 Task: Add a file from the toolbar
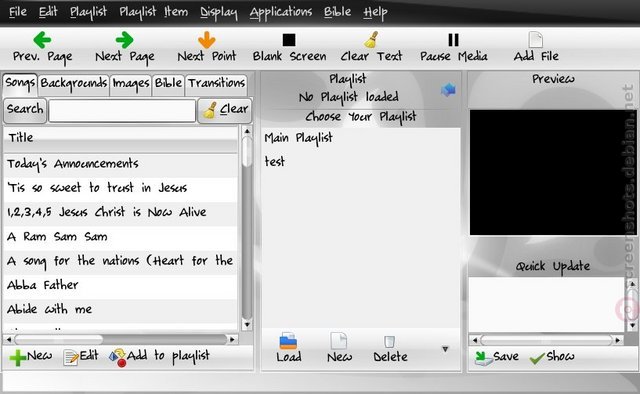[536, 40]
